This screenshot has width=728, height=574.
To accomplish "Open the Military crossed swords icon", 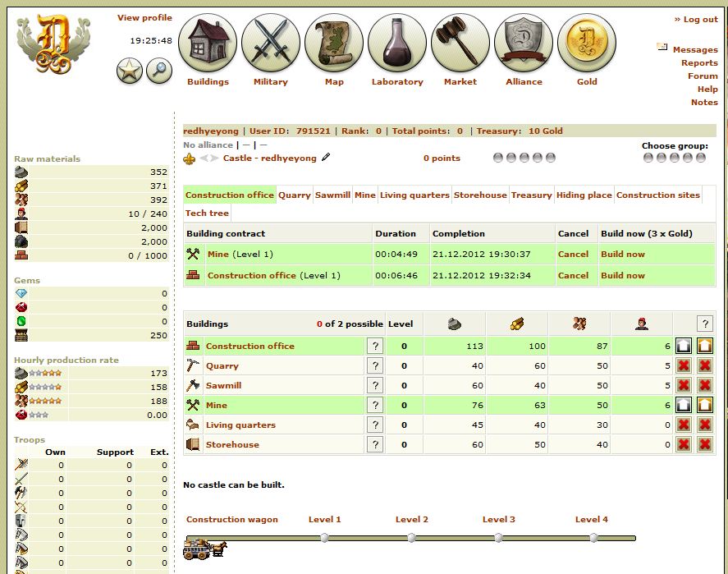I will click(271, 42).
